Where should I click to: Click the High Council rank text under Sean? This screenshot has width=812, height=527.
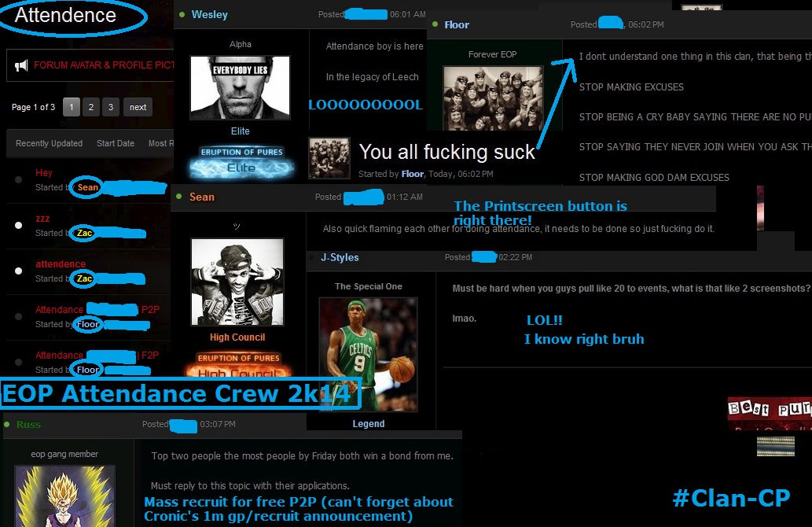237,337
